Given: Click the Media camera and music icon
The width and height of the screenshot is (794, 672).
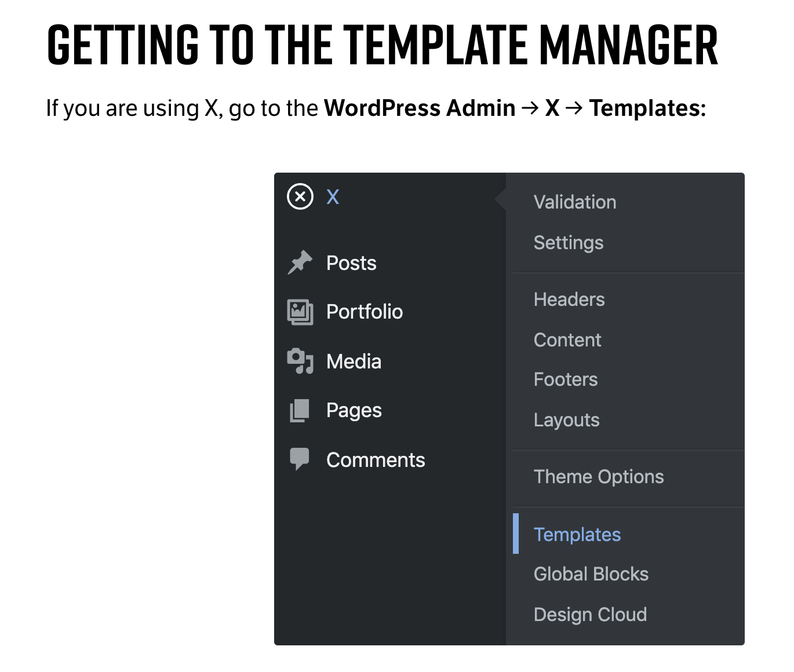Looking at the screenshot, I should point(300,361).
